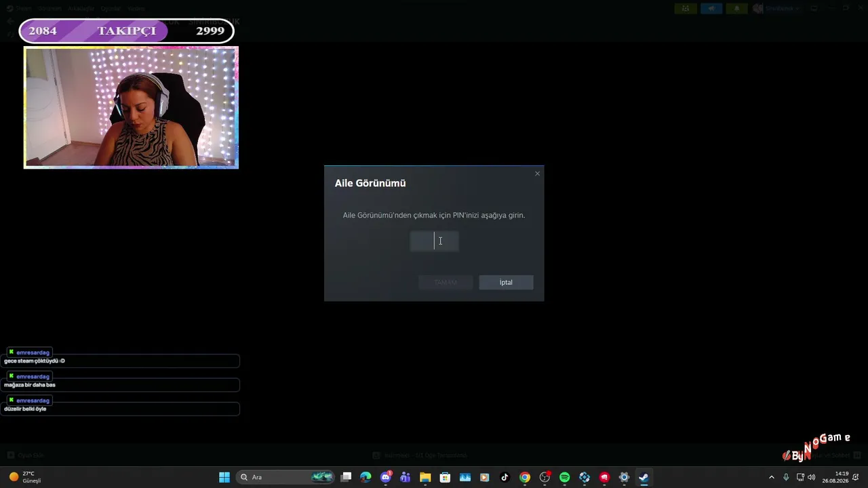The image size is (868, 488).
Task: Launch Microsoft Edge from the taskbar
Action: [x=366, y=477]
